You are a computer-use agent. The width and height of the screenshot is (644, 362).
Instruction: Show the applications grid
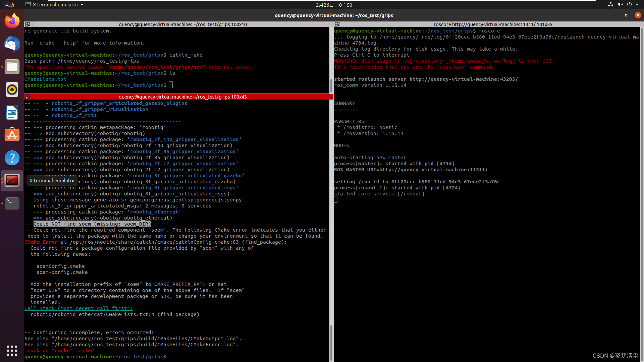(12, 350)
